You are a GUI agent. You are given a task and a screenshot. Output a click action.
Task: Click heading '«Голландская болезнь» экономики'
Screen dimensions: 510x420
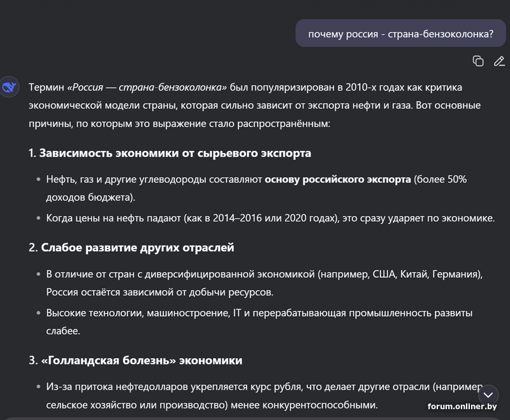[142, 361]
